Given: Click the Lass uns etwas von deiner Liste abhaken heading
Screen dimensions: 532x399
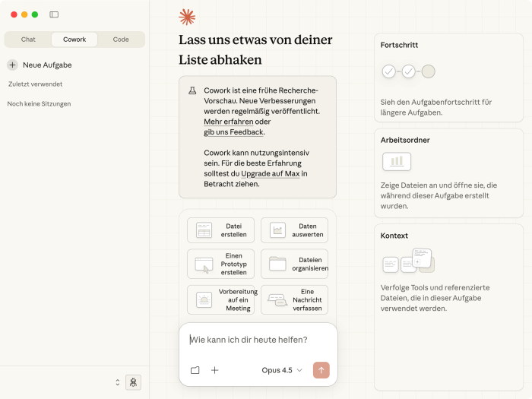Looking at the screenshot, I should click(255, 49).
